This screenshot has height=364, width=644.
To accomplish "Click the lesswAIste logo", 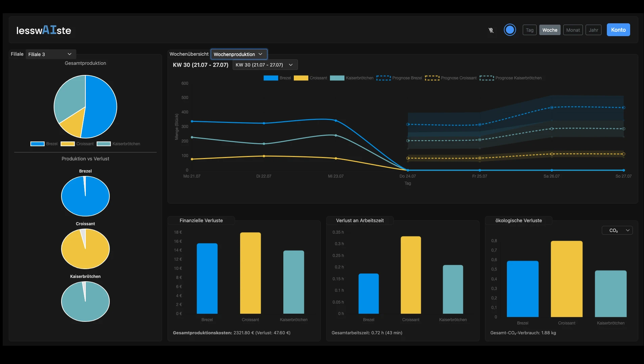I will 44,30.
